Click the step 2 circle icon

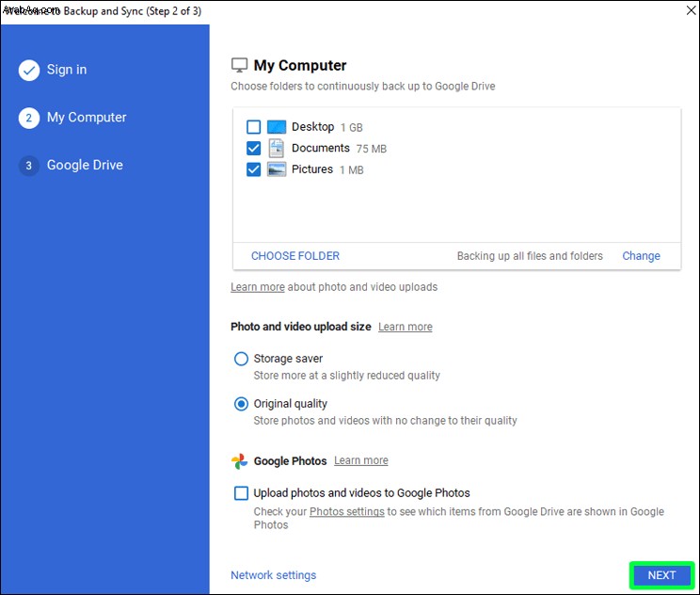29,118
